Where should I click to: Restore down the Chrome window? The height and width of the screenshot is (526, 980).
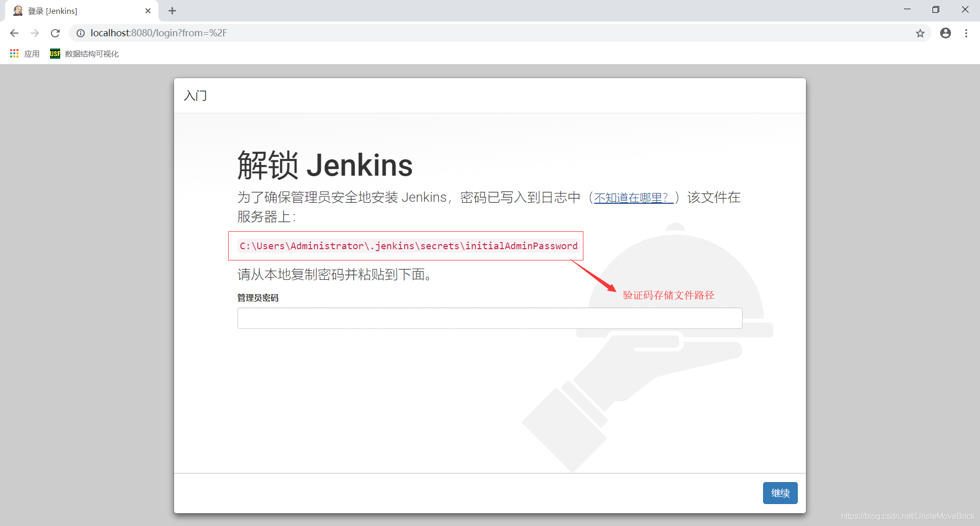936,10
